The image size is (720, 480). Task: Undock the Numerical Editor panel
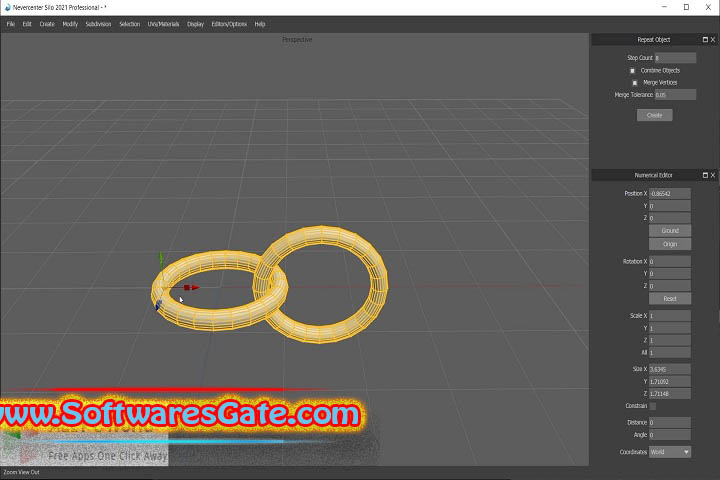tap(704, 175)
